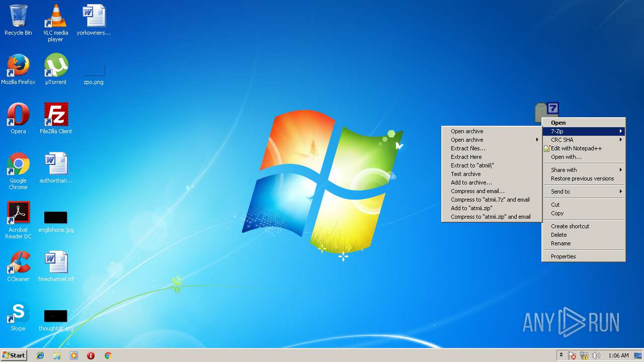Open the volume speaker tray icon
The image size is (644, 362).
[x=596, y=355]
